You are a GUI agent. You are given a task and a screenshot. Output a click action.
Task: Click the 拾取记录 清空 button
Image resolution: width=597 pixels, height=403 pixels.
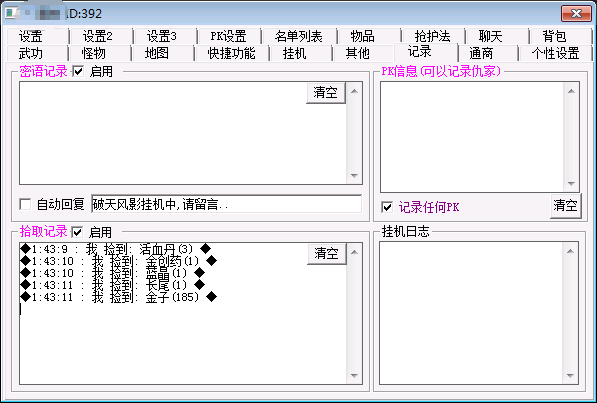pos(327,253)
